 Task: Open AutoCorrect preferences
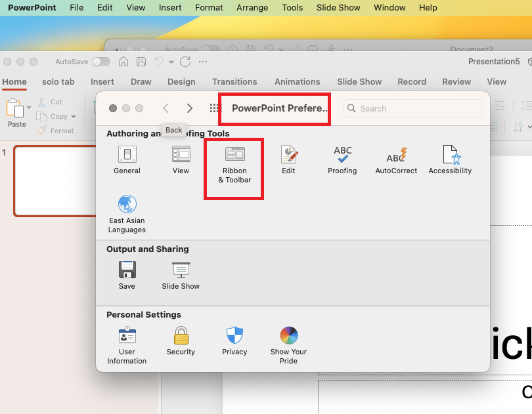(396, 160)
